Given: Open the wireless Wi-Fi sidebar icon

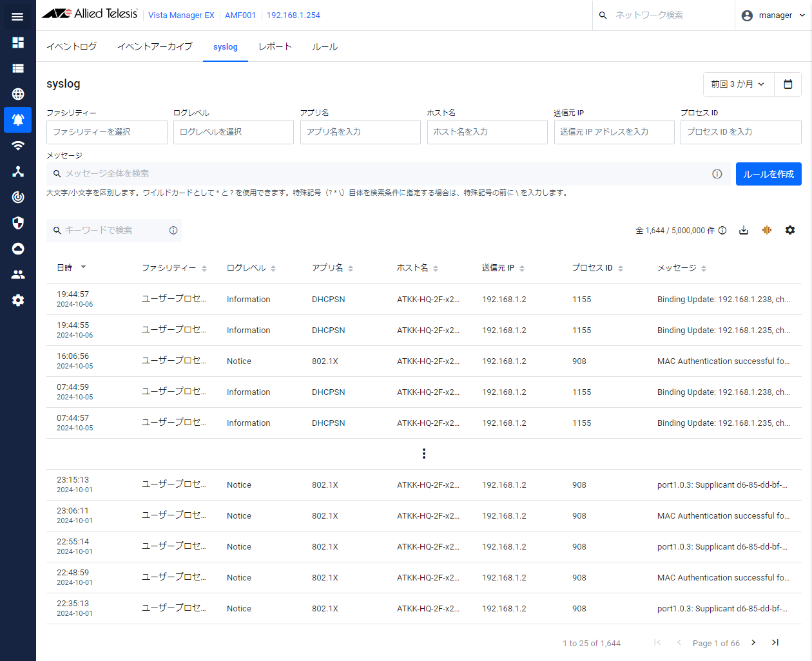Looking at the screenshot, I should [x=18, y=146].
